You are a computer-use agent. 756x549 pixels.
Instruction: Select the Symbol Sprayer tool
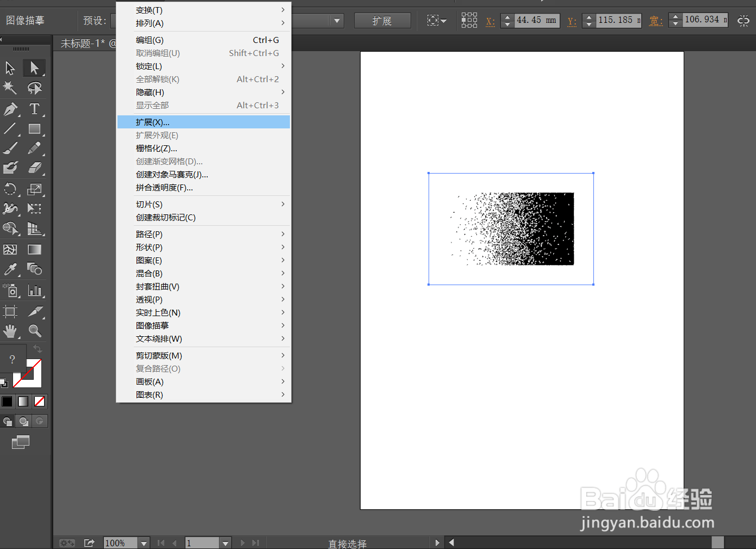(x=10, y=291)
